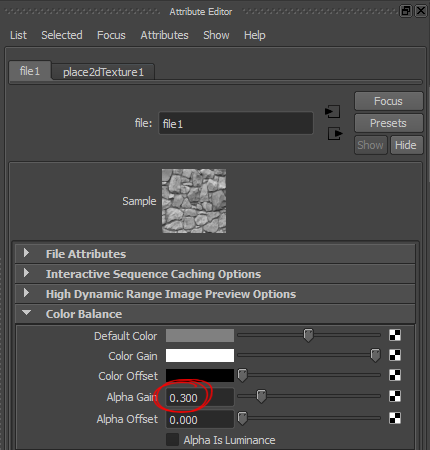Screen dimensions: 430x450
Task: Expand File Attributes section
Action: 215,254
